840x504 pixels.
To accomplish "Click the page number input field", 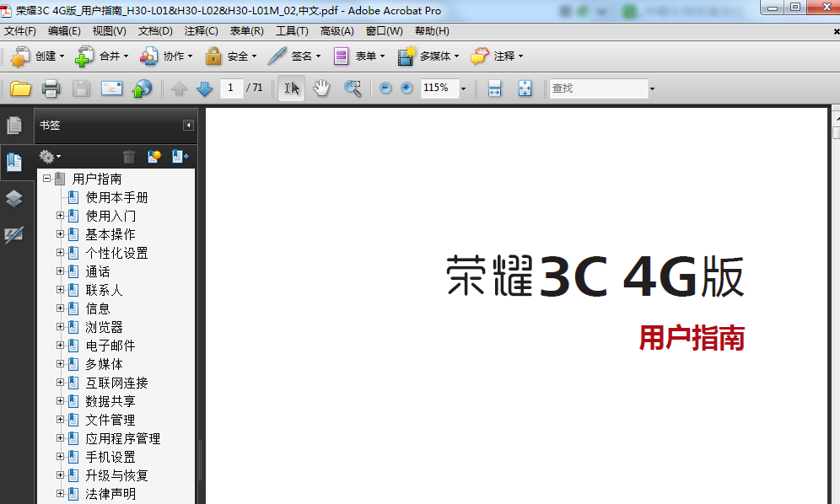I will point(231,88).
